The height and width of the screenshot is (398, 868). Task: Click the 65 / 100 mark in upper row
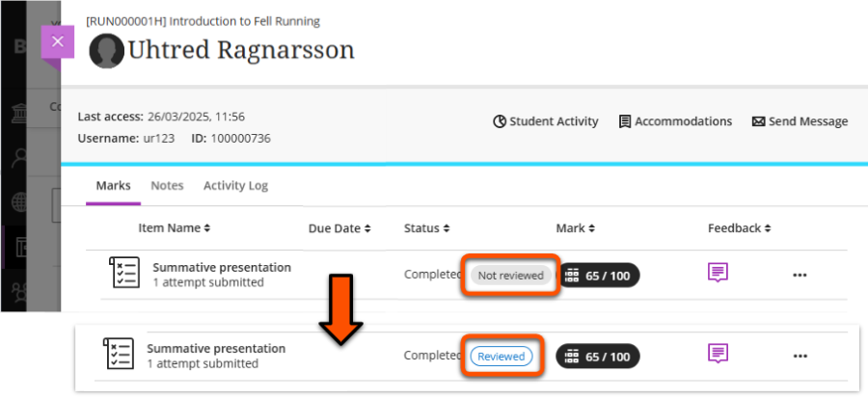tap(598, 276)
